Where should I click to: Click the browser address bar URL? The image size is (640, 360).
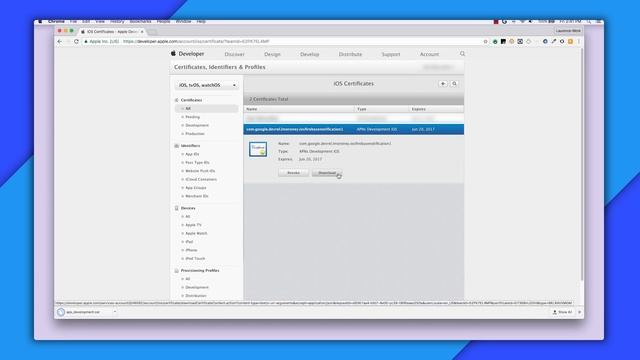click(x=196, y=41)
